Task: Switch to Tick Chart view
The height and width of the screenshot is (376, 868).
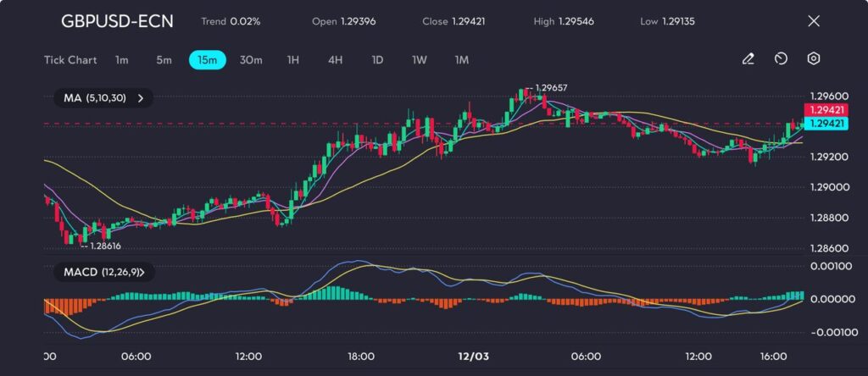Action: [70, 60]
